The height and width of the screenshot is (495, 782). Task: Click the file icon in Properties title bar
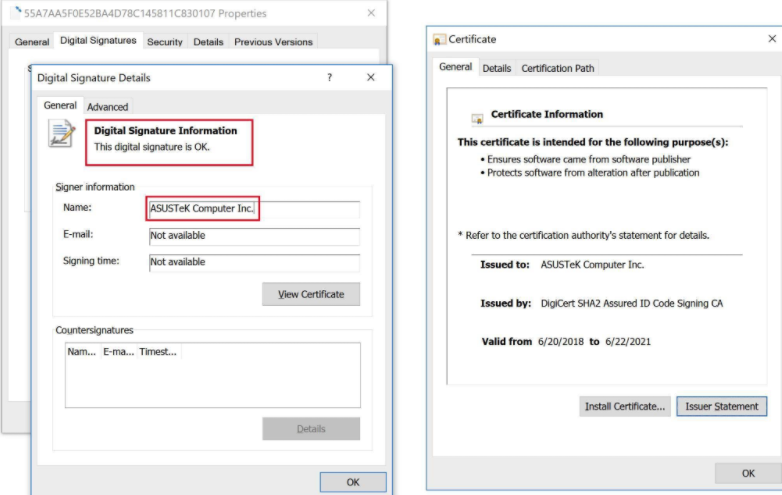[15, 13]
